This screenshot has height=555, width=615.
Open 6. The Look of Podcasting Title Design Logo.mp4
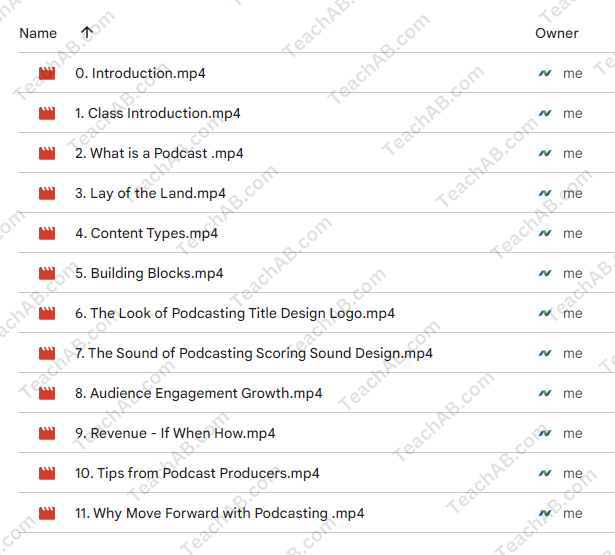(x=234, y=313)
